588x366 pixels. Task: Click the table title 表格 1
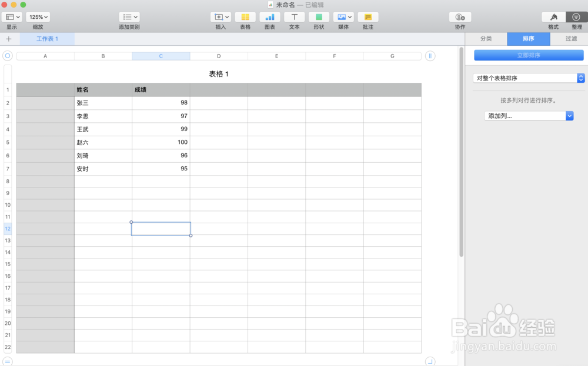pyautogui.click(x=219, y=74)
